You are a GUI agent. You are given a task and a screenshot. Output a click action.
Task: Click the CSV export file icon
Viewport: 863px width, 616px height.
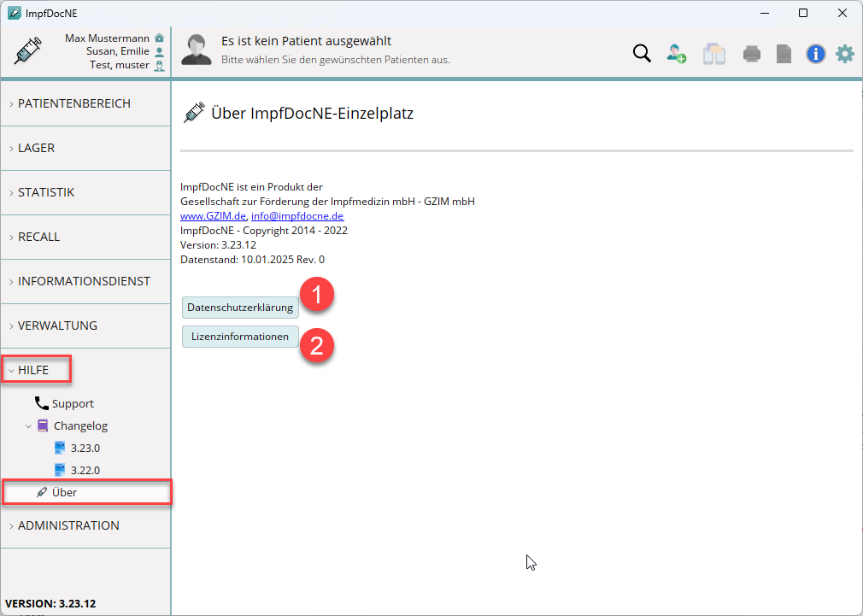(784, 54)
